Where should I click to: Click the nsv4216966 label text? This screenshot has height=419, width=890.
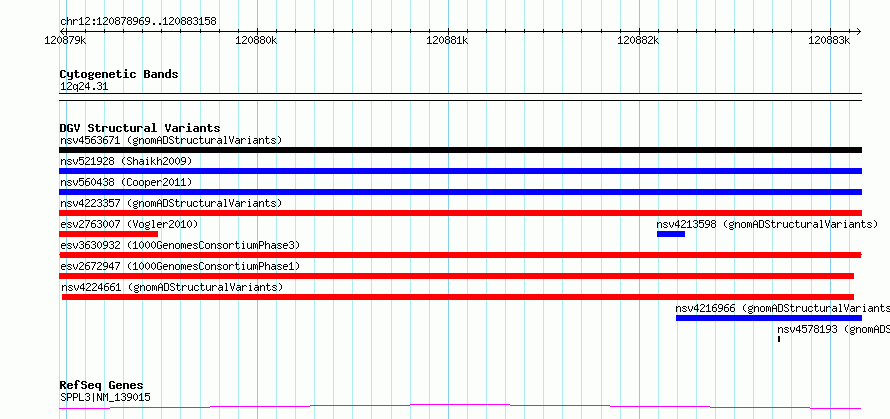pyautogui.click(x=783, y=308)
